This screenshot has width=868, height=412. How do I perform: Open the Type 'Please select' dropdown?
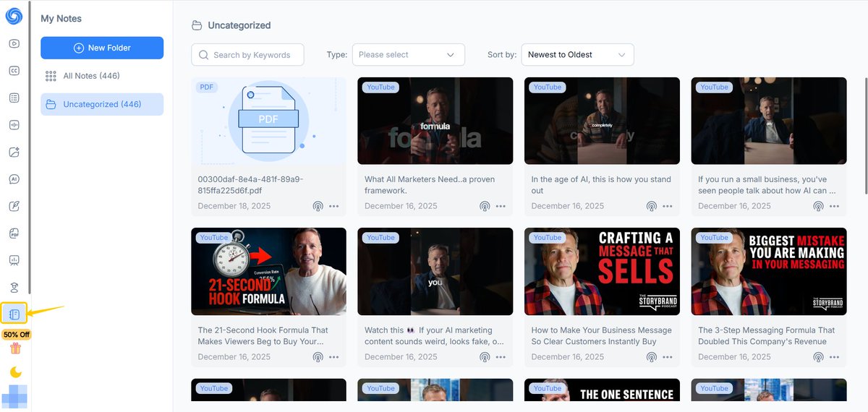tap(408, 55)
